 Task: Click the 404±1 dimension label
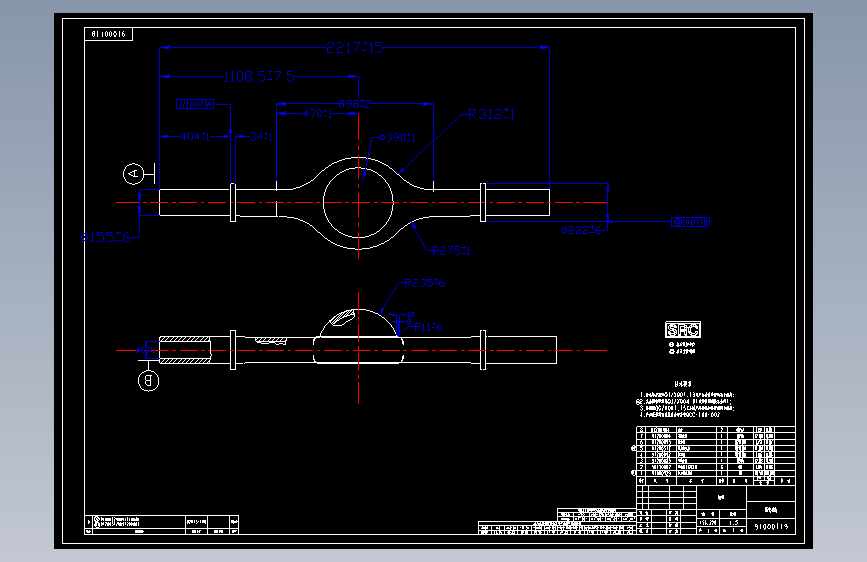coord(195,136)
